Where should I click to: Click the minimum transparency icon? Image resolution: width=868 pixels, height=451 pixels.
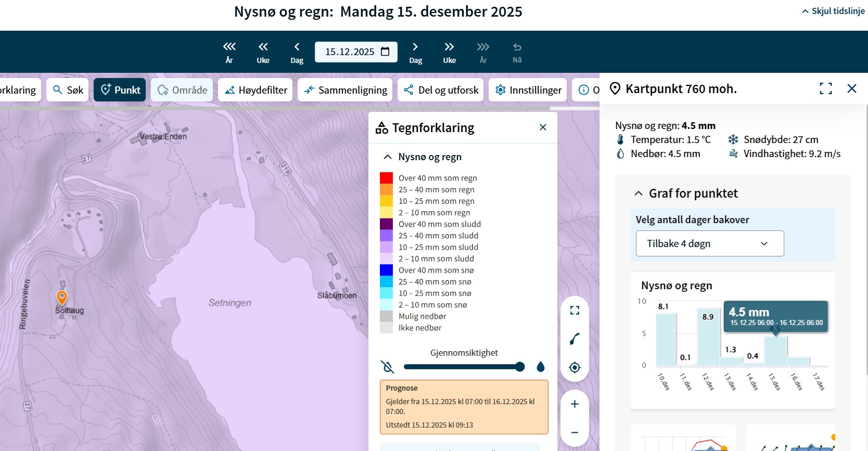[388, 367]
